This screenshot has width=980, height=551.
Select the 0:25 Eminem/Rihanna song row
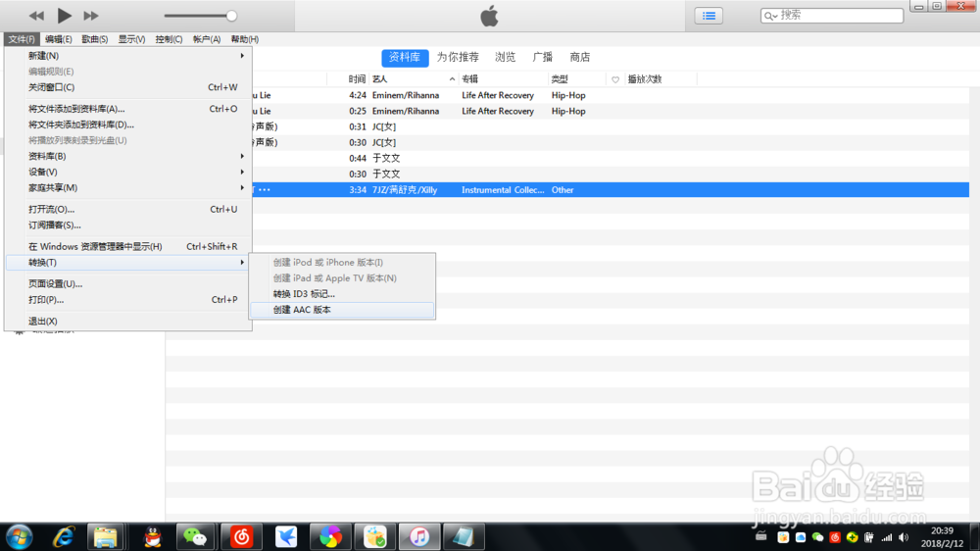pyautogui.click(x=611, y=112)
